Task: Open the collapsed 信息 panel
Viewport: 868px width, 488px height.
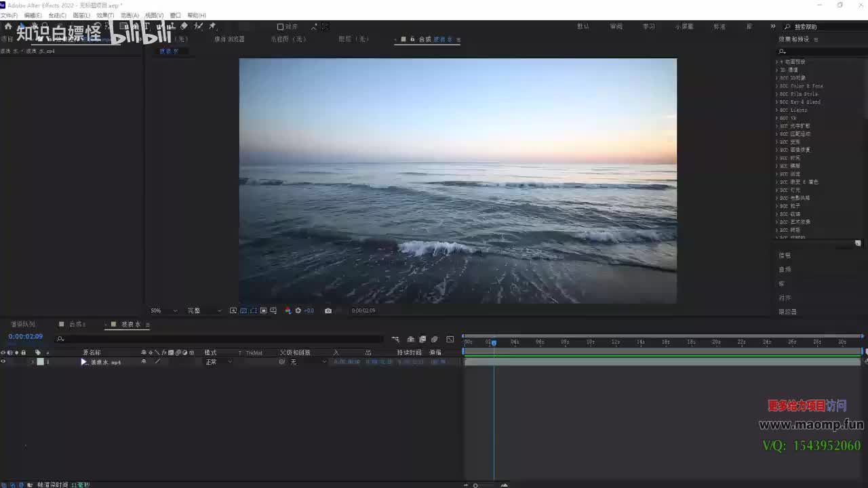Action: (785, 256)
